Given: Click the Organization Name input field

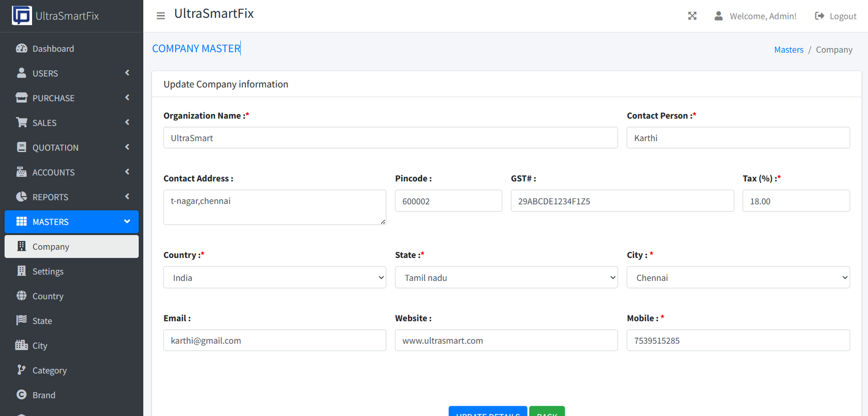Looking at the screenshot, I should coord(391,138).
